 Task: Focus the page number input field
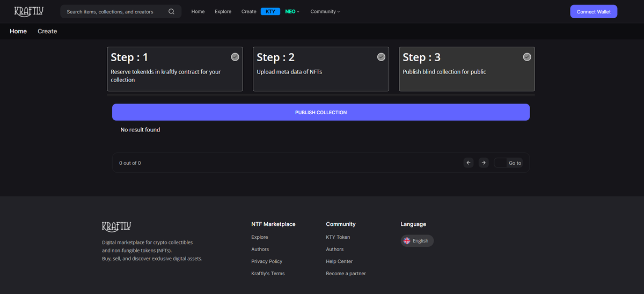500,163
